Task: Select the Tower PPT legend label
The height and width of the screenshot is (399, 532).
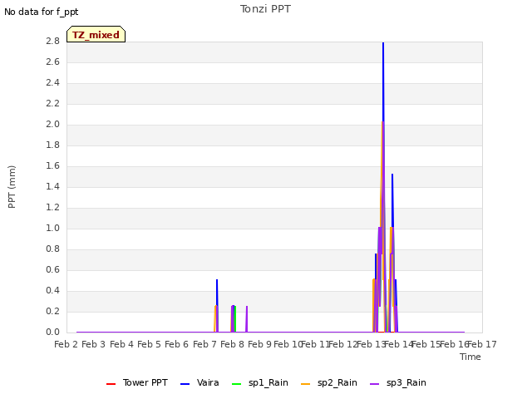Action: coord(145,382)
